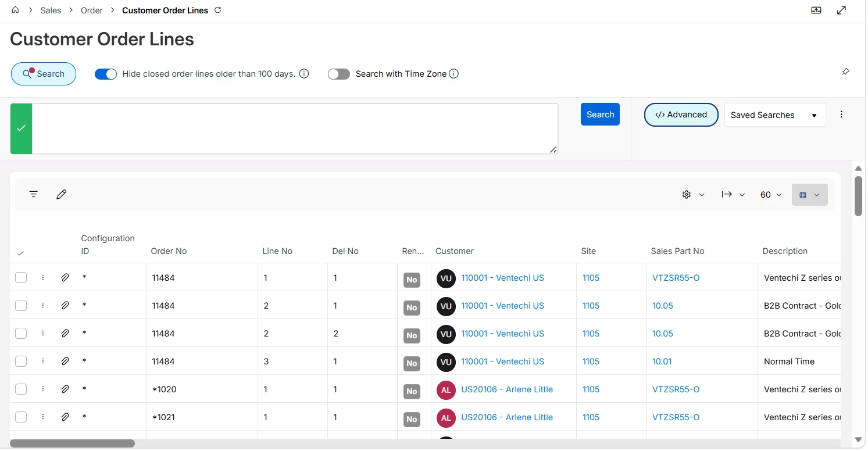Click the refresh icon beside Customer Order Lines
Screen dimensions: 868x451
pyautogui.click(x=218, y=10)
